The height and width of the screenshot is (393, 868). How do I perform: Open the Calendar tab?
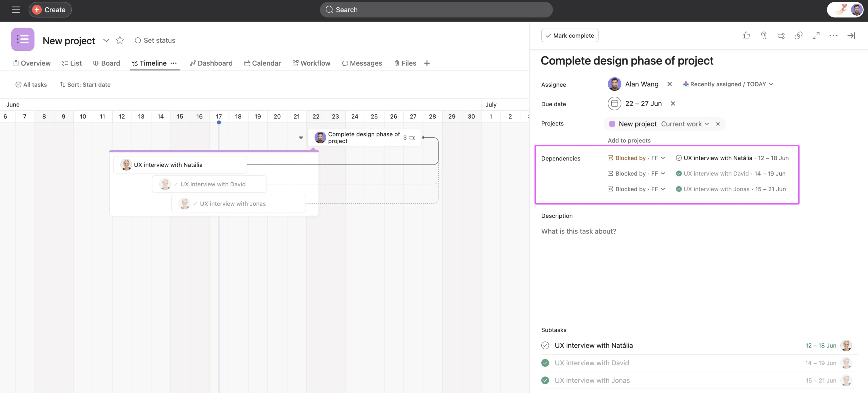[262, 63]
